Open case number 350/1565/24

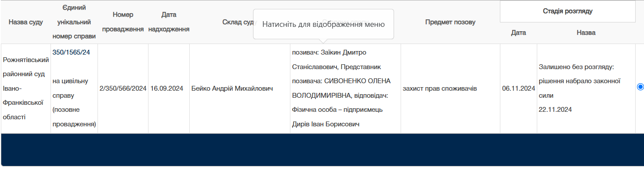(71, 52)
